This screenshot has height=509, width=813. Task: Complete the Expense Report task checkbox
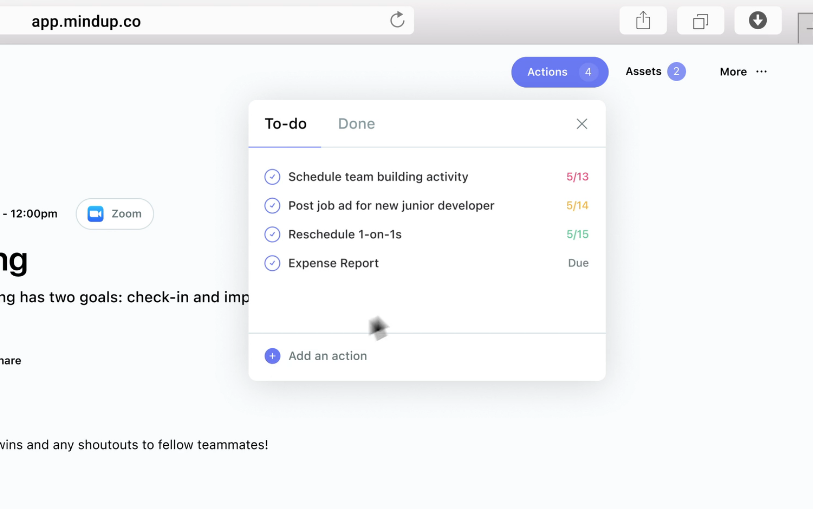click(x=272, y=263)
